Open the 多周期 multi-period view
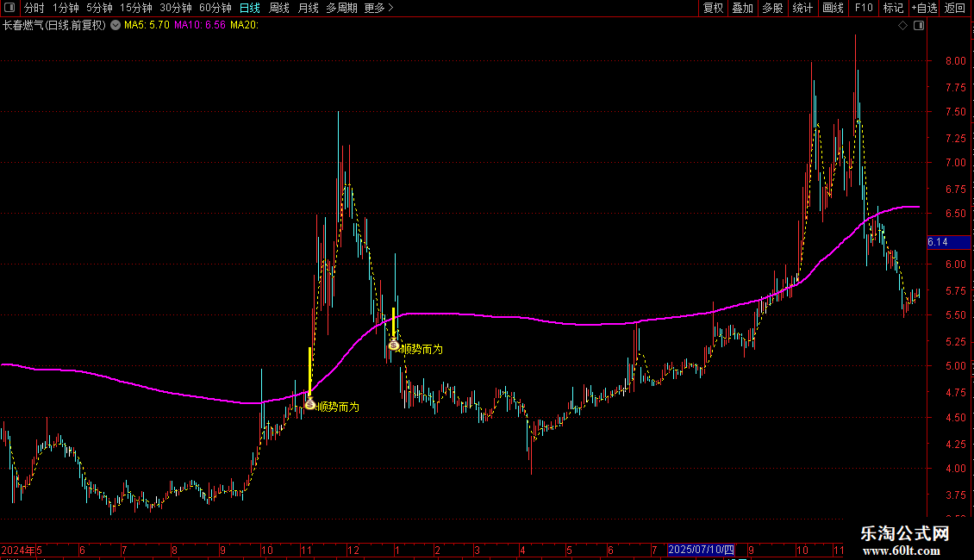 point(341,8)
